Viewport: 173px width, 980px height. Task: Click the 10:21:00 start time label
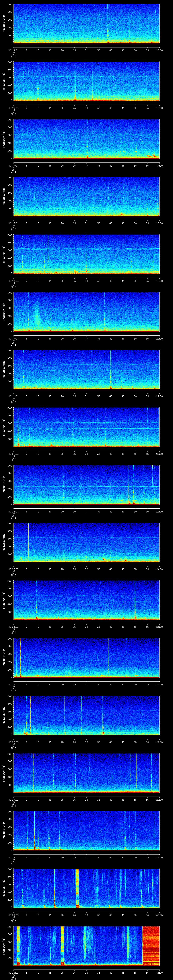tap(13, 454)
